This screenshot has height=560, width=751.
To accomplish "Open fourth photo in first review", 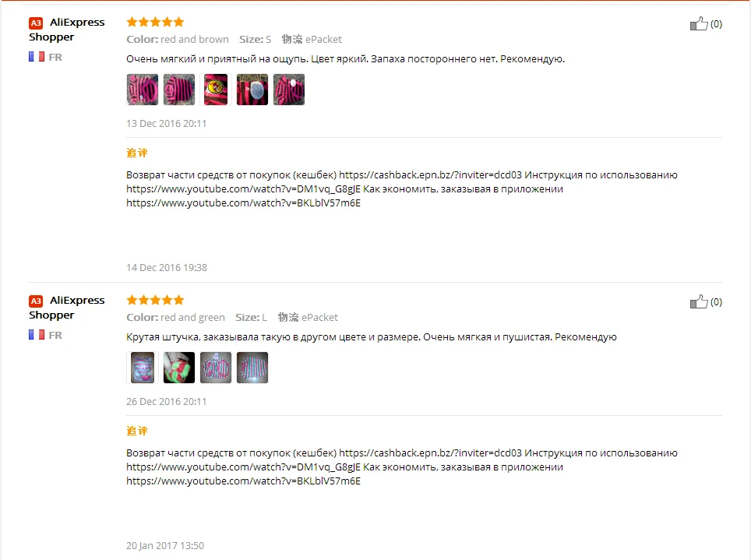I will 252,90.
